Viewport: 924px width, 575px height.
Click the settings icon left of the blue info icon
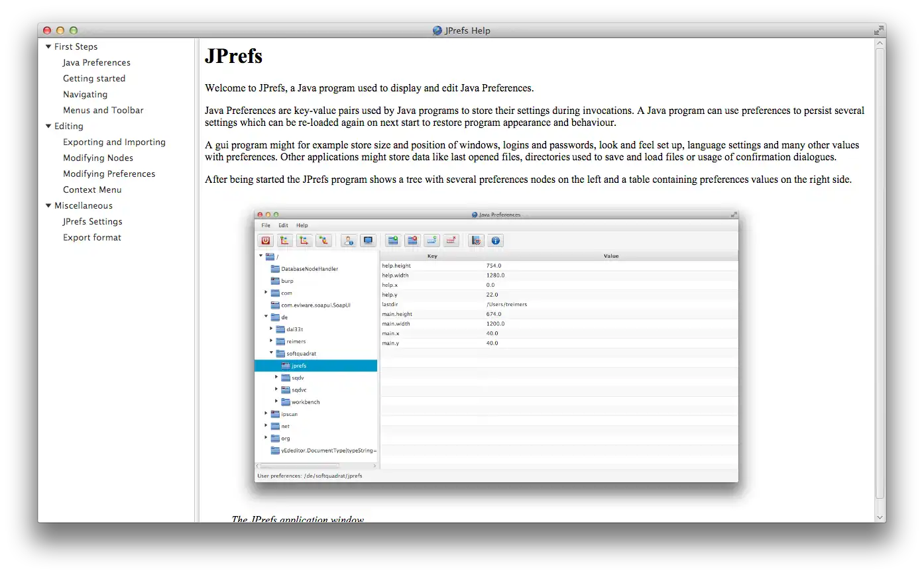[476, 240]
